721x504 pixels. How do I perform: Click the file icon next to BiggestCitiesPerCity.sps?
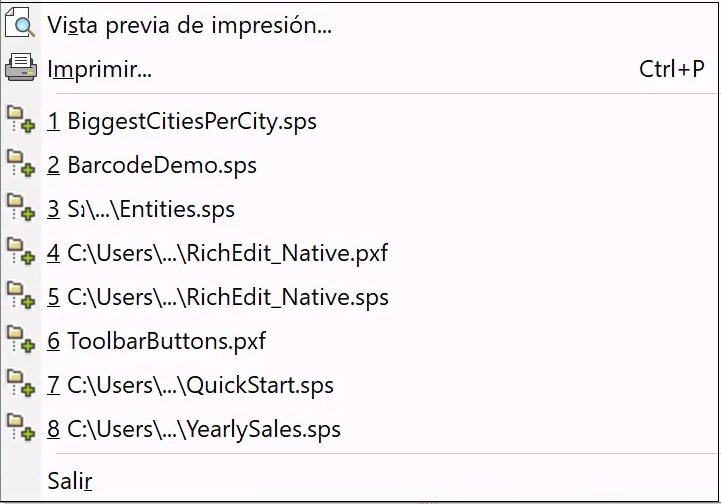point(21,121)
